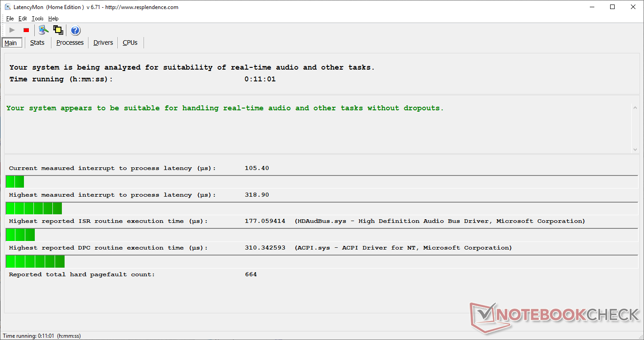
Task: Switch to the Stats tab
Action: pos(37,42)
